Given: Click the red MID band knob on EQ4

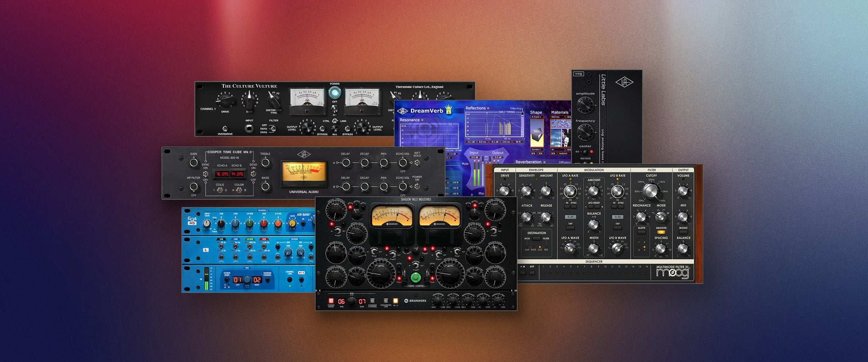Looking at the screenshot, I should 264,223.
